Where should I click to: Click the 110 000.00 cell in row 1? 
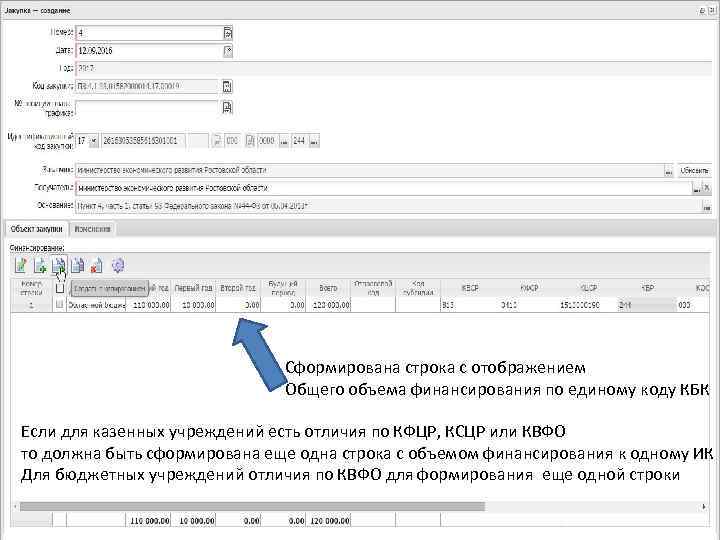(148, 305)
